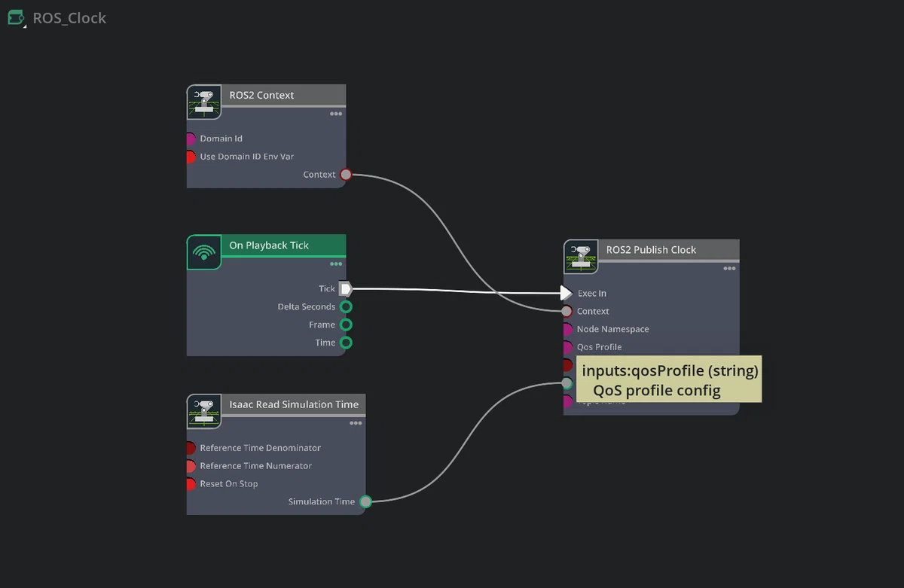This screenshot has height=588, width=904.
Task: Click the Exec In arrow port
Action: coord(567,293)
